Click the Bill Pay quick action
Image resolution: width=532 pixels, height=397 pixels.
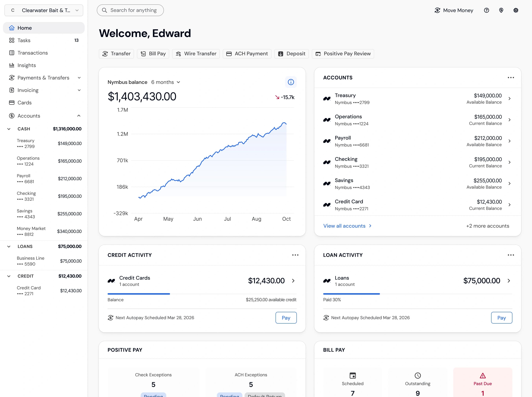[153, 54]
